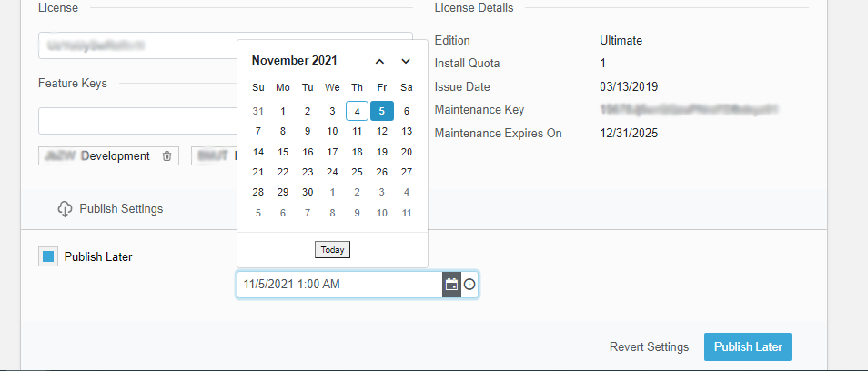Viewport: 868px width, 371px height.
Task: Select November 6 in the calendar
Action: coord(407,111)
